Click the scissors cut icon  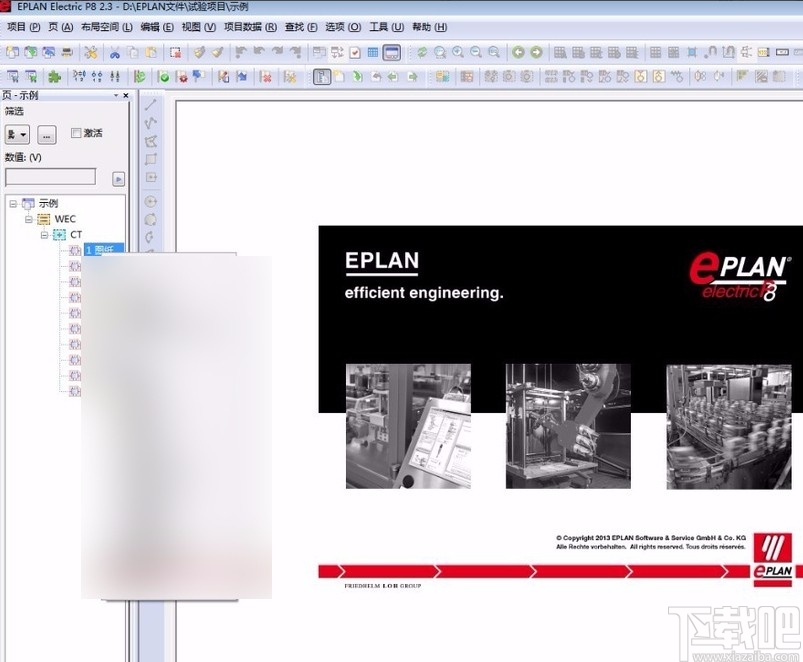(115, 52)
